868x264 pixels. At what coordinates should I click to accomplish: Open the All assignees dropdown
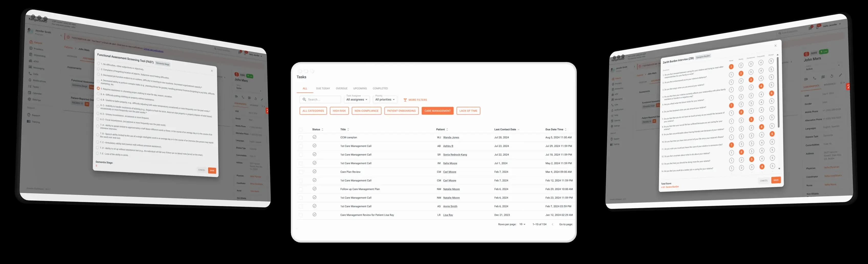(x=357, y=100)
